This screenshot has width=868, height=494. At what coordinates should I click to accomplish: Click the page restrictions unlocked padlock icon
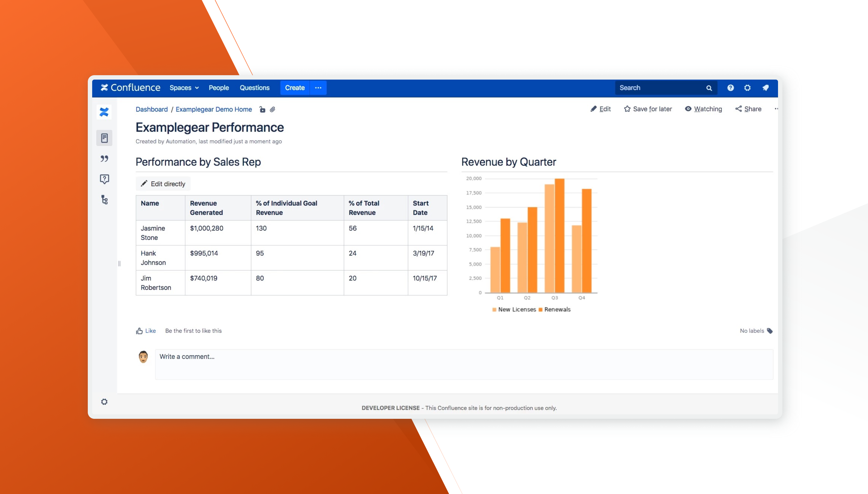click(262, 109)
